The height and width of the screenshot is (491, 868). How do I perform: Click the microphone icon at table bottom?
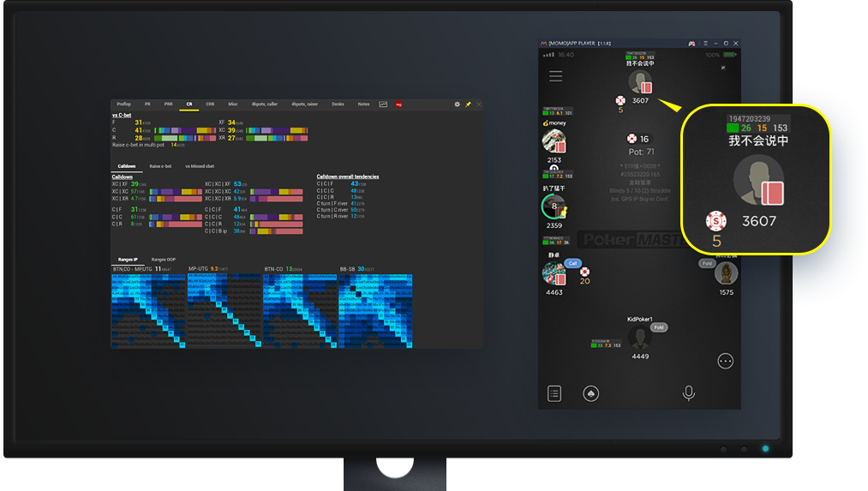[688, 392]
